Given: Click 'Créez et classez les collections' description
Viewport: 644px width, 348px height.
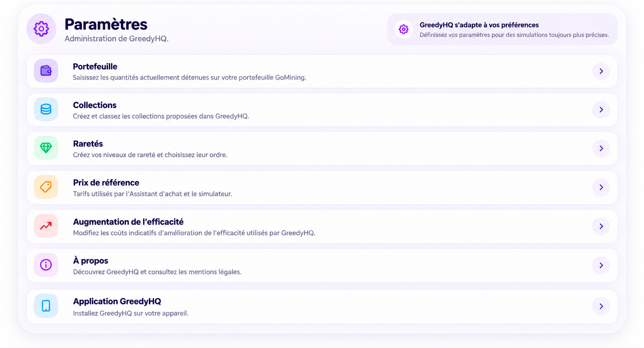Looking at the screenshot, I should click(161, 116).
